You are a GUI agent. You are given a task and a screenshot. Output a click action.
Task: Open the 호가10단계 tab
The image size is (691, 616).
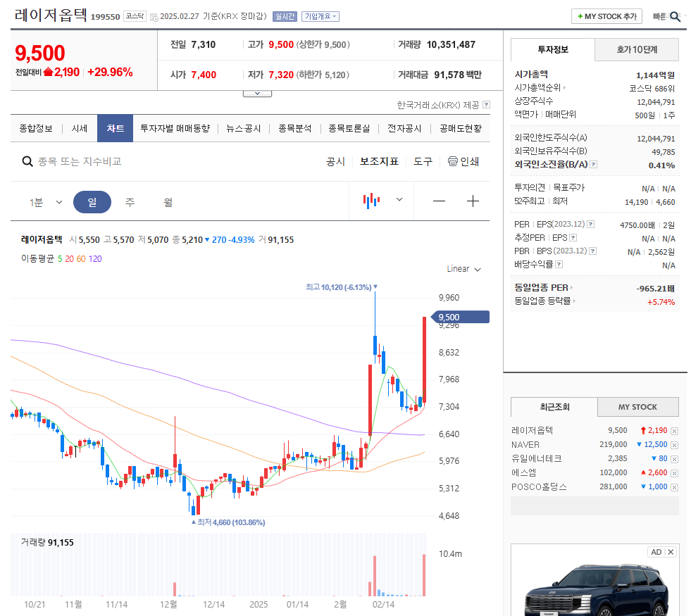637,50
